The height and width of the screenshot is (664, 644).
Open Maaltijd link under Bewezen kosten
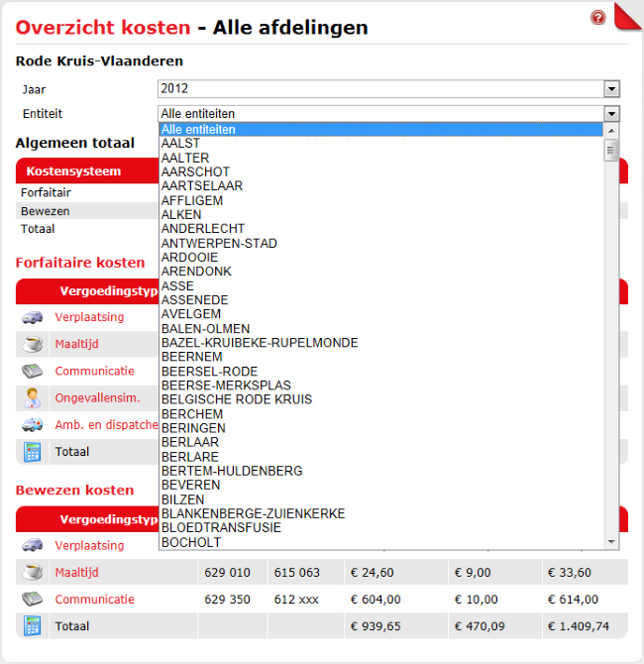[76, 573]
